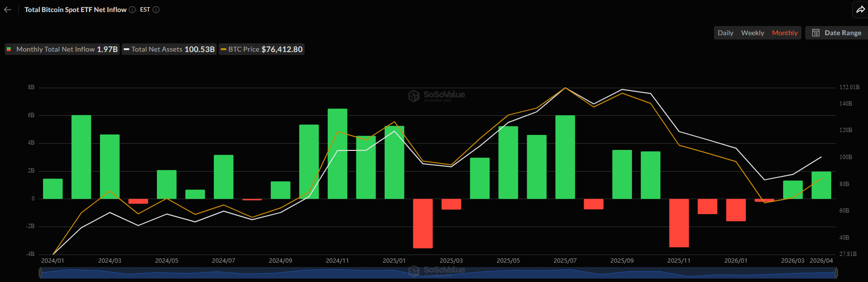Click the 2025/07 x-axis label
Screen dimensions: 868x282
tap(565, 261)
